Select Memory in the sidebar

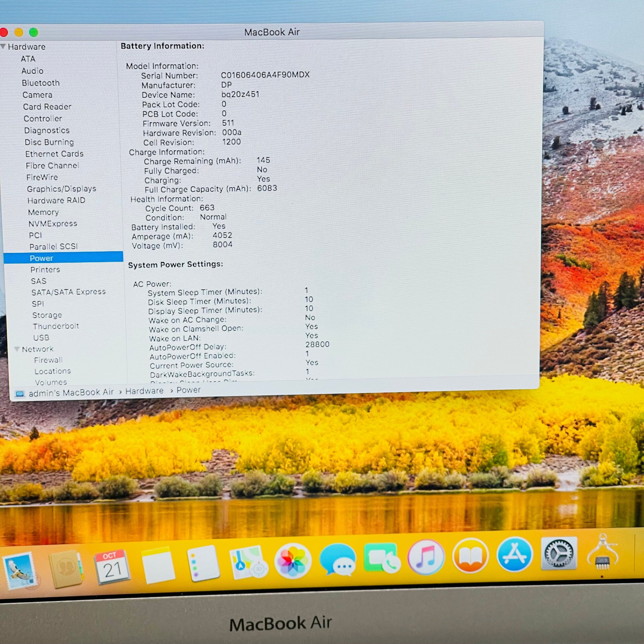[x=43, y=212]
